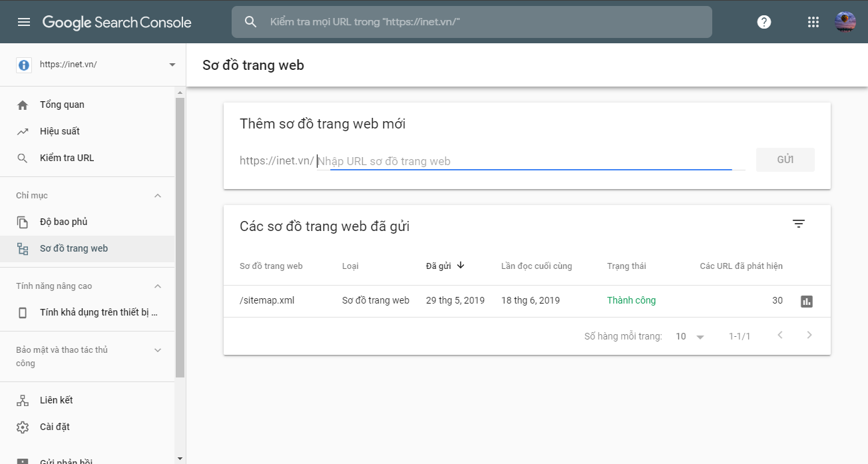Click the Google Search Console logo
This screenshot has height=464, width=868.
coord(117,22)
